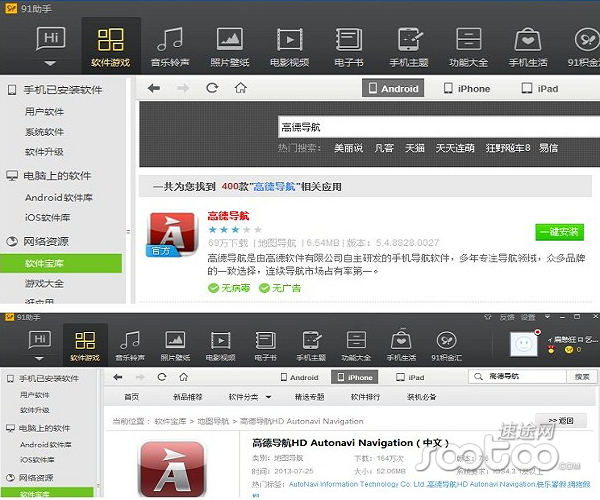The height and width of the screenshot is (500, 600).
Task: Click the 搜索 search button
Action: click(x=582, y=377)
